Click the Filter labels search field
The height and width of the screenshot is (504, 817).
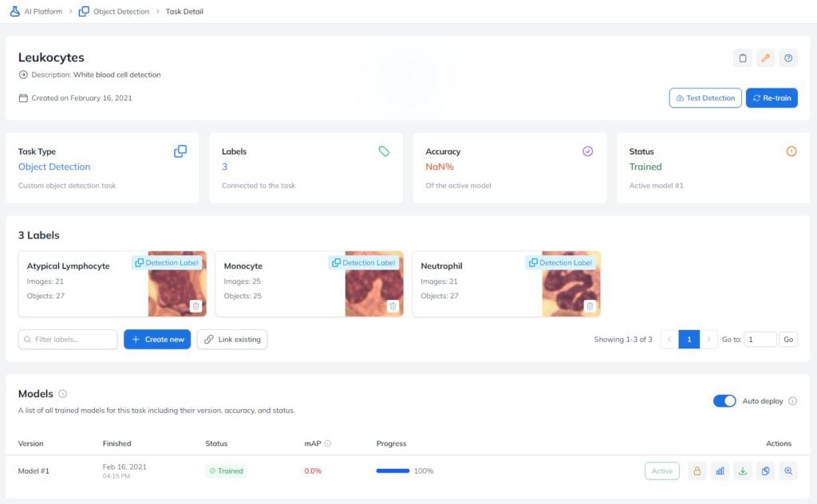[x=68, y=340]
